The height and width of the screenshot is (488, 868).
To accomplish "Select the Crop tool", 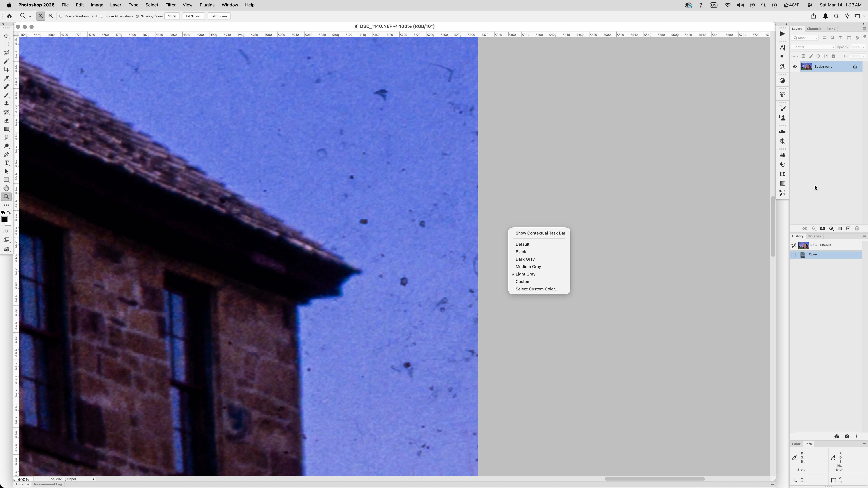I will (6, 70).
